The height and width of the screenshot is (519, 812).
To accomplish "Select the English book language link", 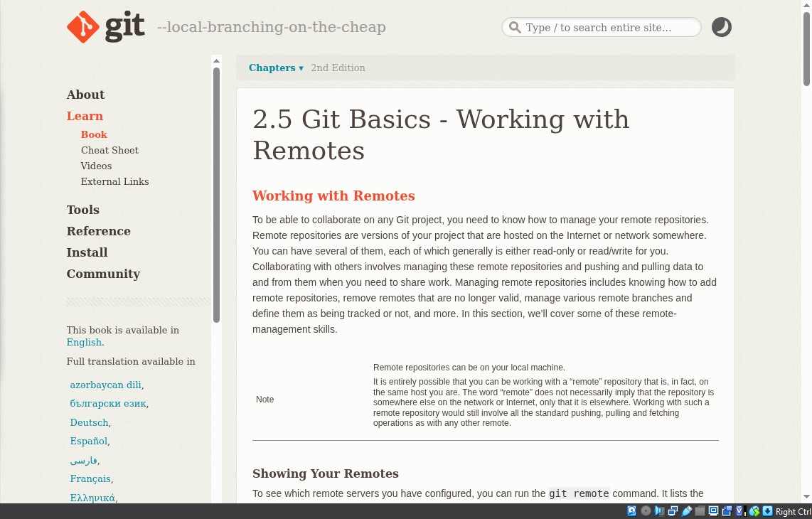I will 84,343.
